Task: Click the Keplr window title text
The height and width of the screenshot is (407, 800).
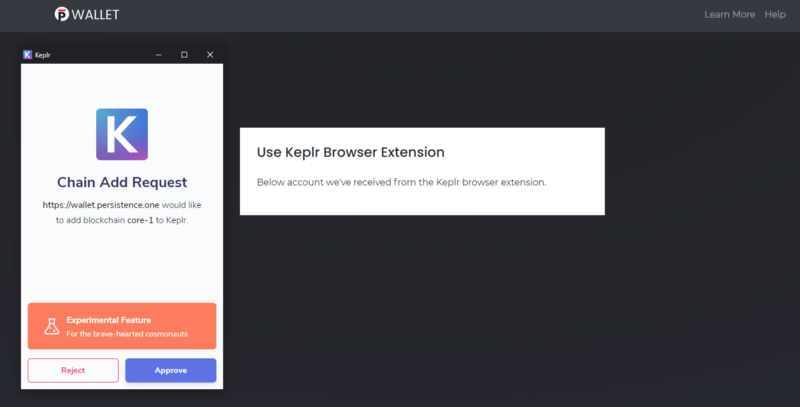Action: coord(42,55)
